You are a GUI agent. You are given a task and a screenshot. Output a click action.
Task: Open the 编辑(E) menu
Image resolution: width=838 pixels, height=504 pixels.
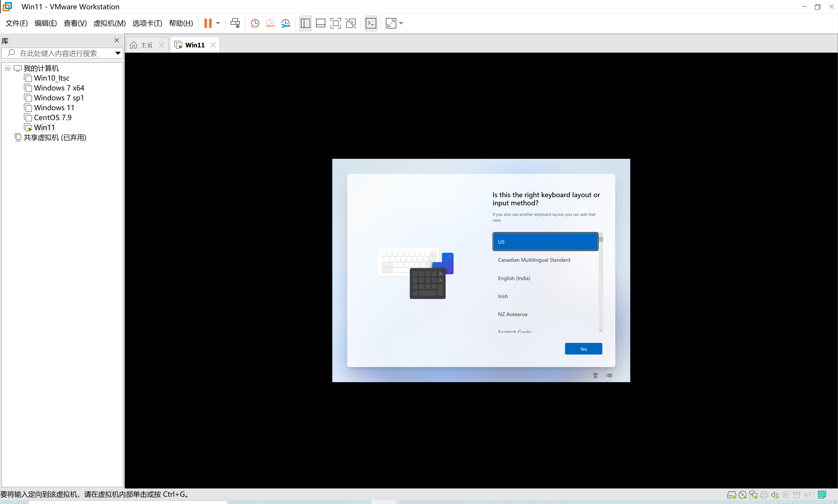[45, 23]
